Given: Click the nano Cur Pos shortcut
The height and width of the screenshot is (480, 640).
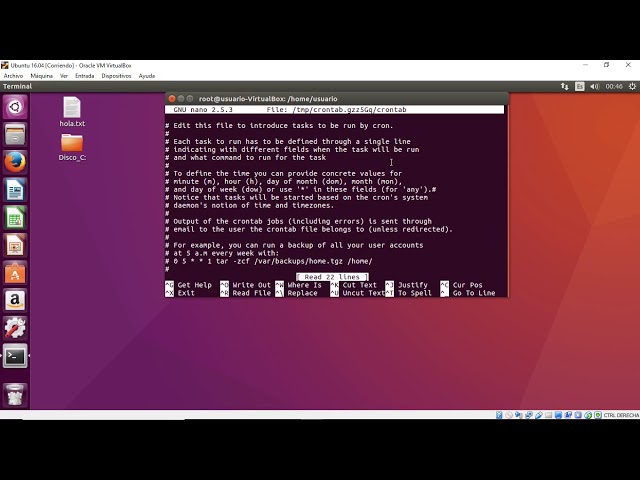Looking at the screenshot, I should (x=462, y=285).
